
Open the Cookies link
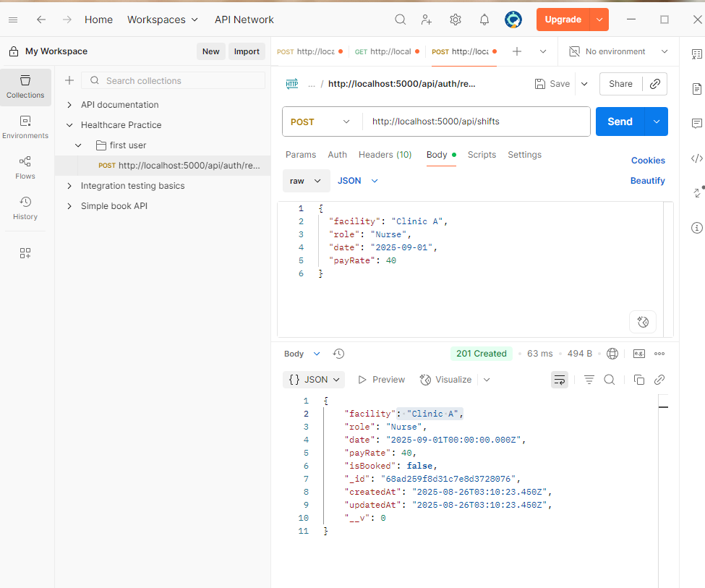click(x=648, y=161)
